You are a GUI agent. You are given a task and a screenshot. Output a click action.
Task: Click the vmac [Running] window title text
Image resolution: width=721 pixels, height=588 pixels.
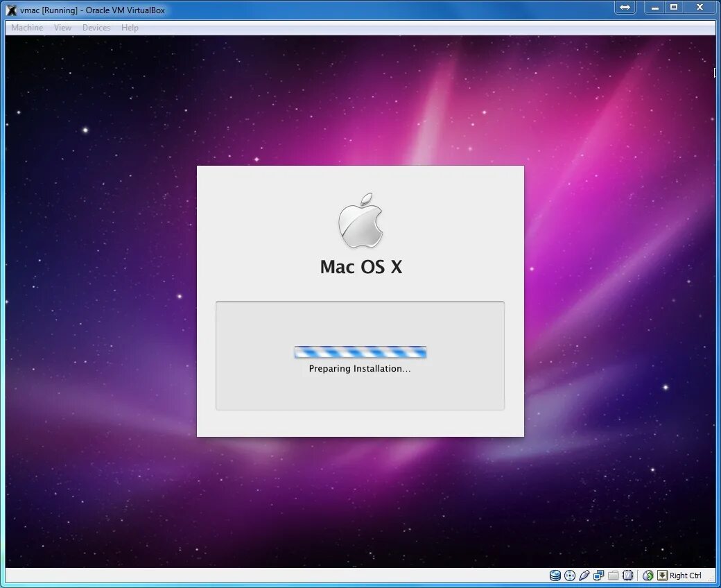tap(92, 10)
